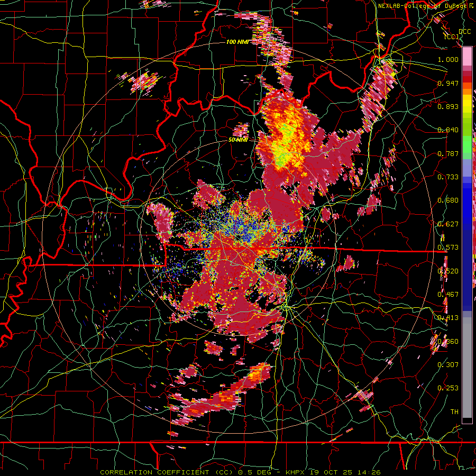The width and height of the screenshot is (476, 476).
Task: Click the 50 NMI range ring label
Action: click(x=238, y=140)
